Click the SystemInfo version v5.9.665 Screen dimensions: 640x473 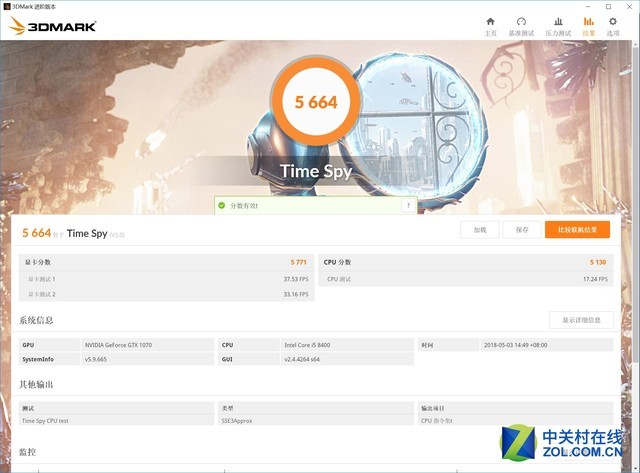pos(96,359)
